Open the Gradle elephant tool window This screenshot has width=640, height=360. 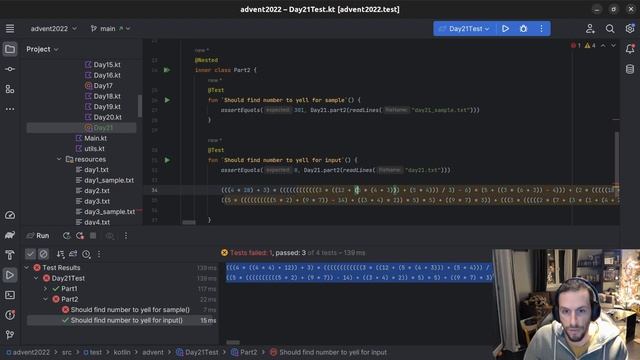[x=10, y=235]
